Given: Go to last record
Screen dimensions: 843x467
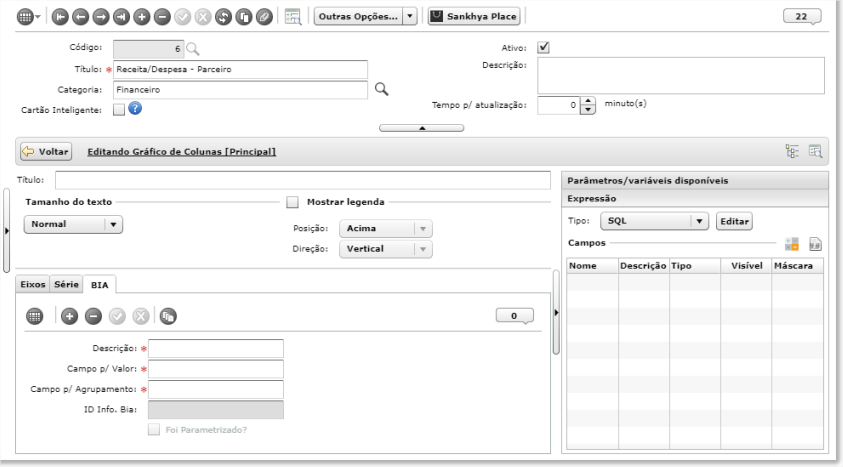Looking at the screenshot, I should click(x=122, y=17).
